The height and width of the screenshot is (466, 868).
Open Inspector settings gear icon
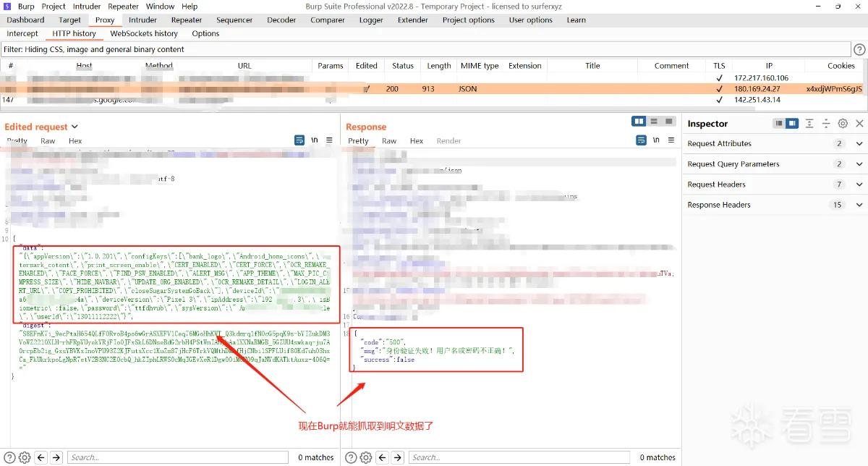click(843, 124)
